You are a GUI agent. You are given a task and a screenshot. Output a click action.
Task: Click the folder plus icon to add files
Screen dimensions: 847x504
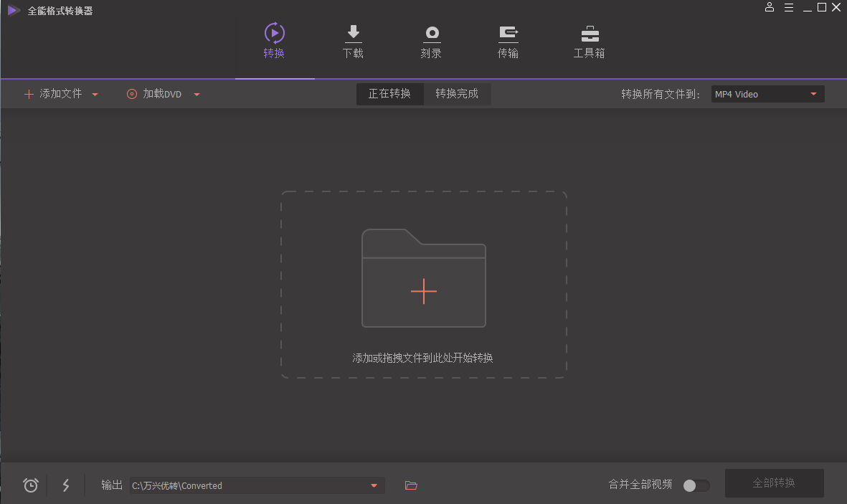423,278
